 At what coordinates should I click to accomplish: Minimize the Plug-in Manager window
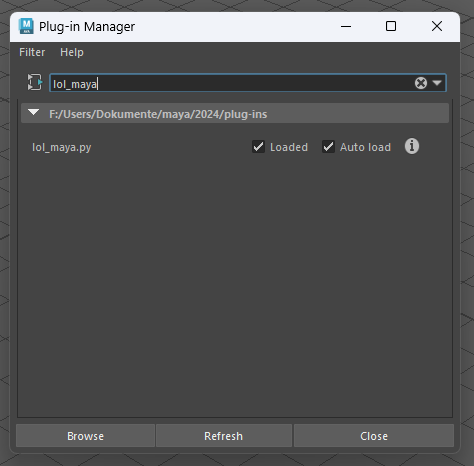(346, 26)
